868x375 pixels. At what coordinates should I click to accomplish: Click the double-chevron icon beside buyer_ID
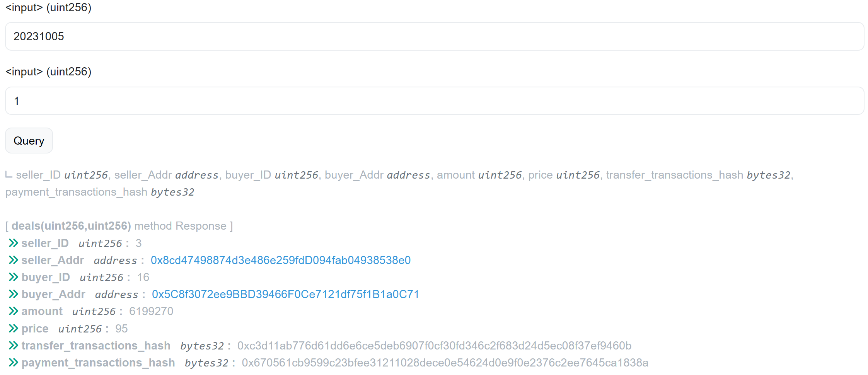[14, 277]
